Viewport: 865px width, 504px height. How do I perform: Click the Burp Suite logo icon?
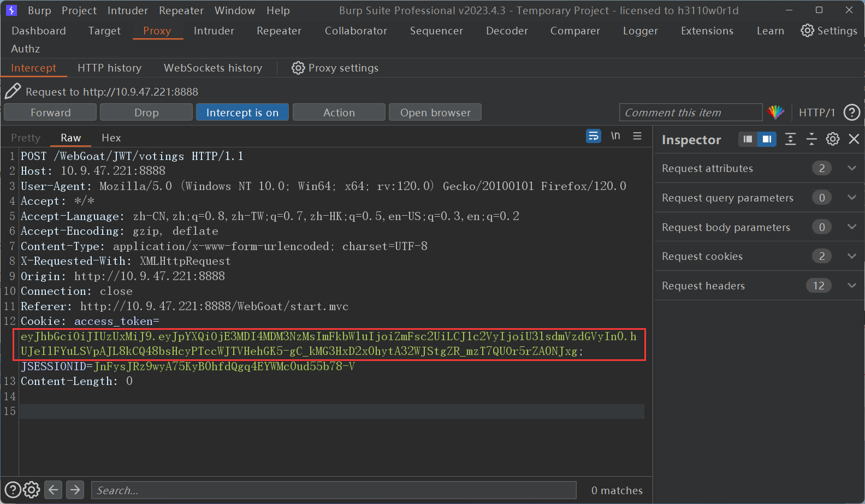click(x=11, y=10)
